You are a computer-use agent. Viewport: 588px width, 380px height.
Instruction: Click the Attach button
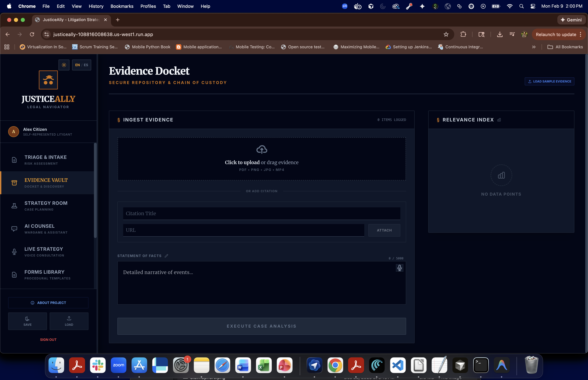click(384, 230)
